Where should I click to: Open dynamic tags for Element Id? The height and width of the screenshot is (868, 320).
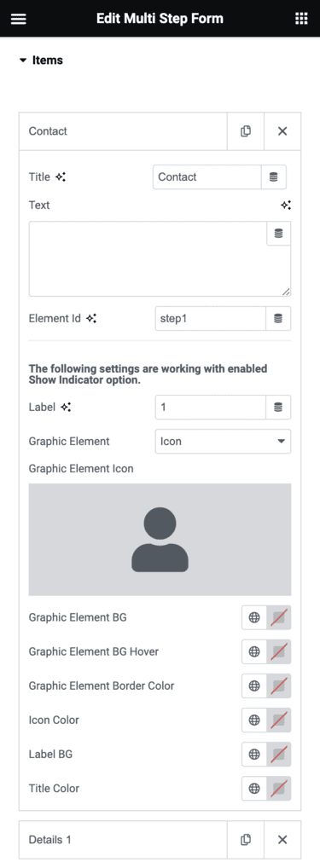click(x=278, y=318)
